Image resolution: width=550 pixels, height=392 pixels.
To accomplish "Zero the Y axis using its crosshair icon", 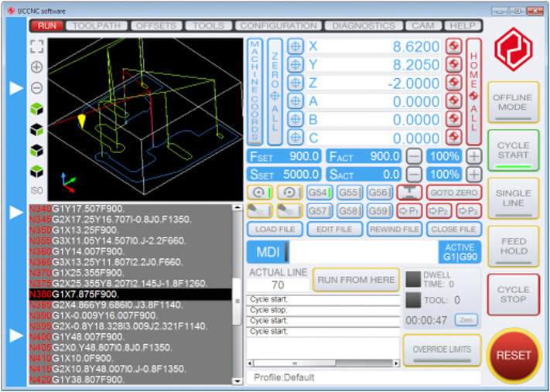I will [295, 65].
